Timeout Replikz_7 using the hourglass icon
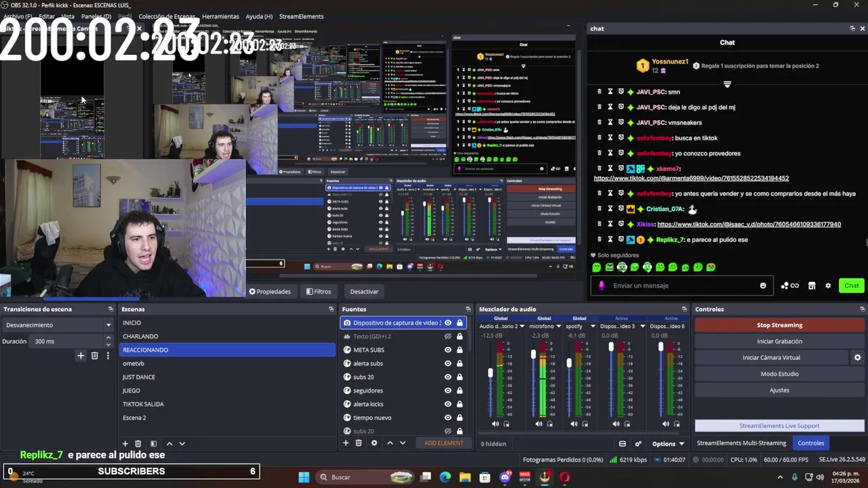868x488 pixels. coord(610,239)
